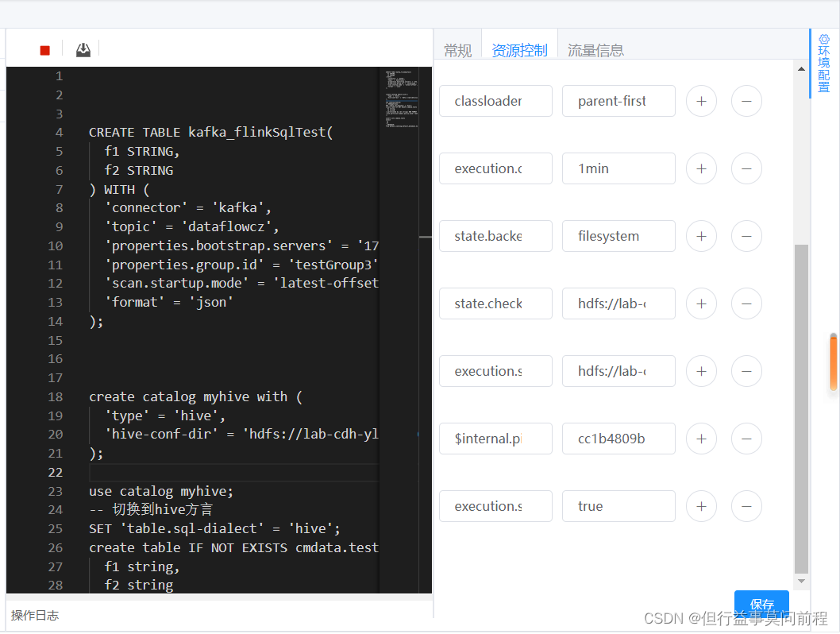The width and height of the screenshot is (840, 634).
Task: Click scroll-up arrow of config panel scrollbar
Action: point(801,68)
